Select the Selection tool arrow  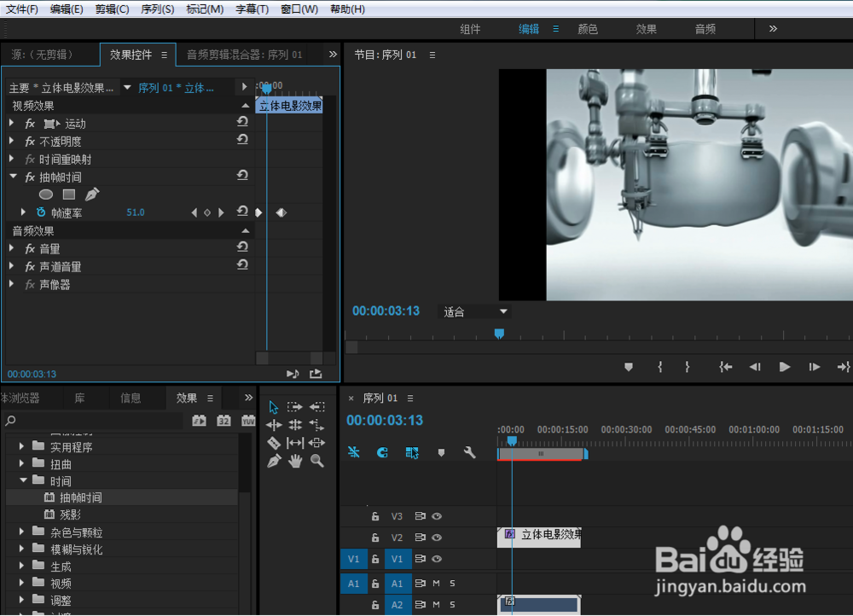[273, 407]
